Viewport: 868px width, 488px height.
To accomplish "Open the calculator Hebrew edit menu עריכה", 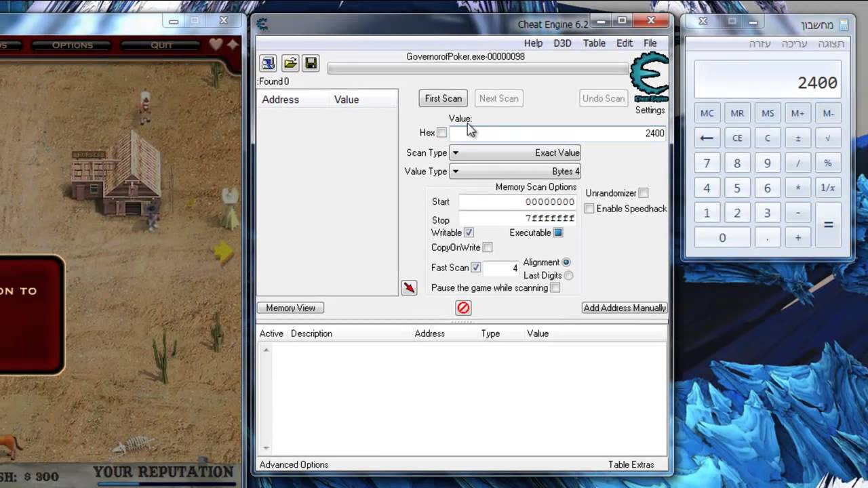I will [794, 43].
